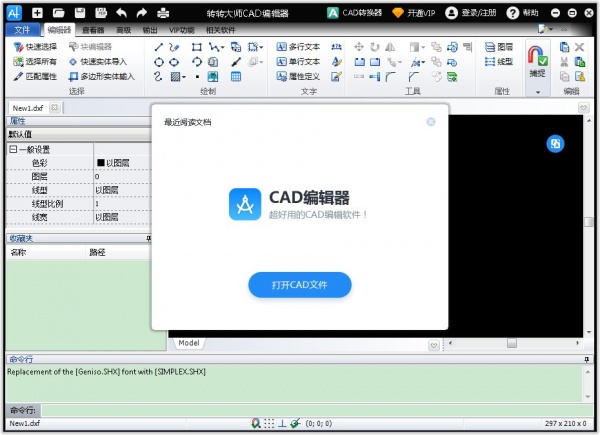Click the 多行文本 text tool
Image resolution: width=600 pixels, height=435 pixels.
298,47
